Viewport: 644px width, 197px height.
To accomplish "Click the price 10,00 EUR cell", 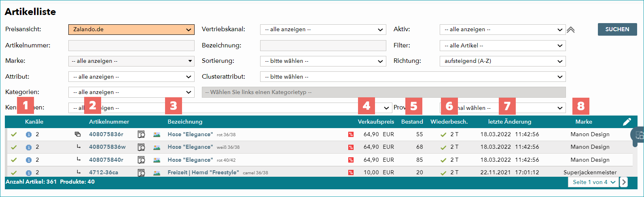I will [x=379, y=172].
